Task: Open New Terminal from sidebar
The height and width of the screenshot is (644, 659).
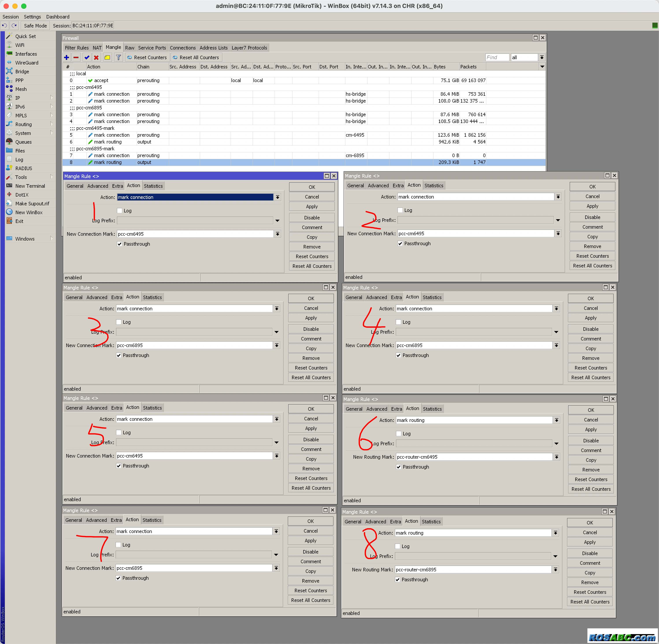Action: (30, 186)
